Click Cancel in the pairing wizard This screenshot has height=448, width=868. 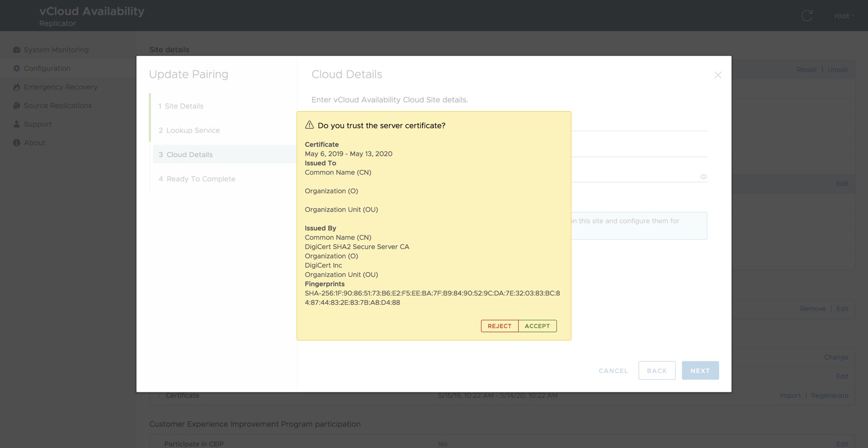coord(613,371)
